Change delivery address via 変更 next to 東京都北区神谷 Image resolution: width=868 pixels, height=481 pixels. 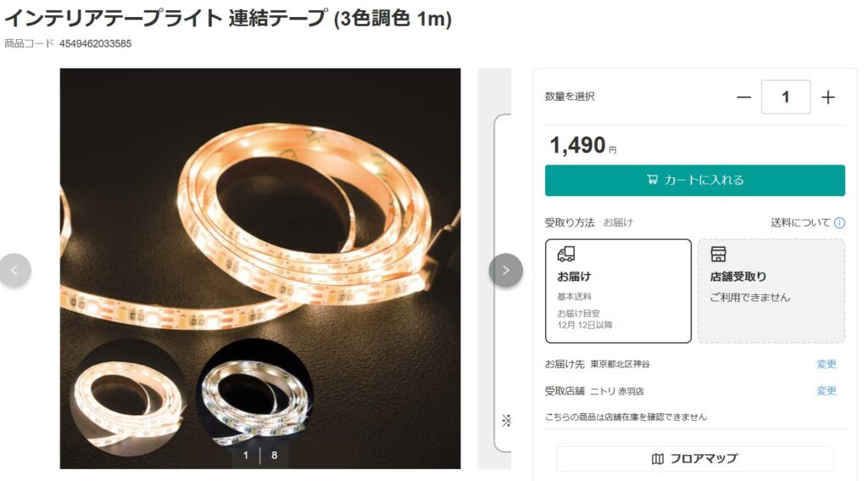coord(826,364)
